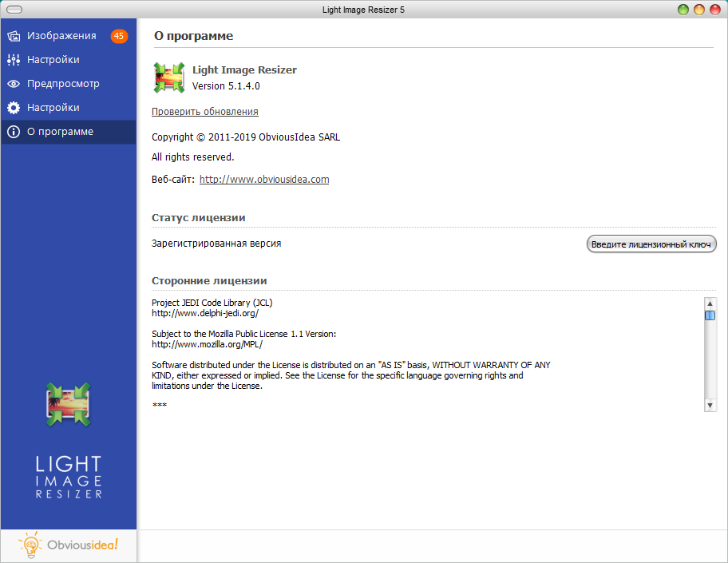Click the info icon for О программе

[x=14, y=132]
